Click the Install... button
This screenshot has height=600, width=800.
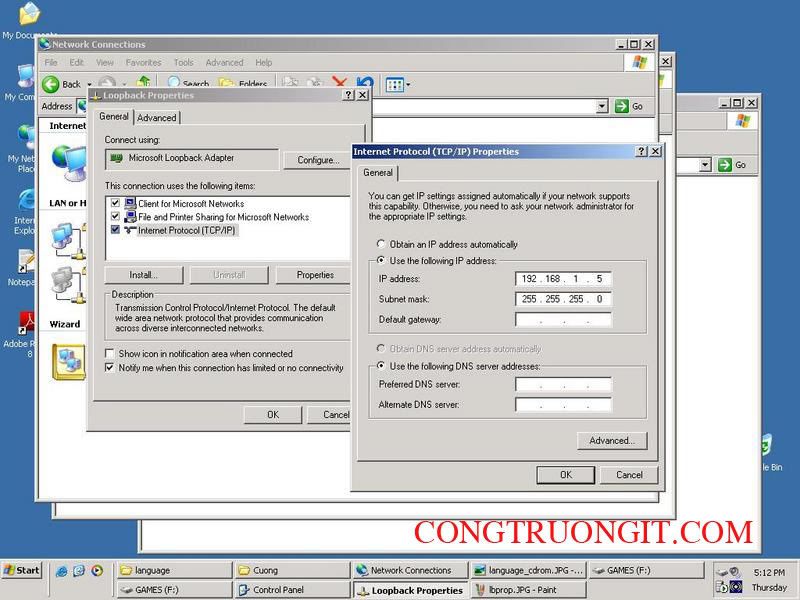click(143, 274)
